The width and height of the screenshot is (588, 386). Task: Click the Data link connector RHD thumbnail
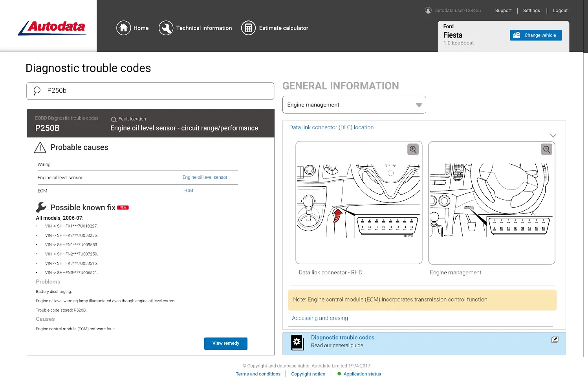[x=359, y=202]
